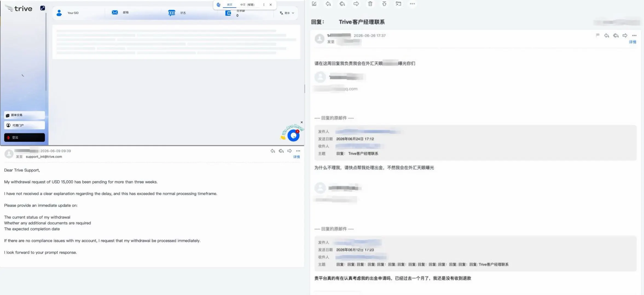Click the text 'Dear Trive Support,'

click(x=22, y=170)
